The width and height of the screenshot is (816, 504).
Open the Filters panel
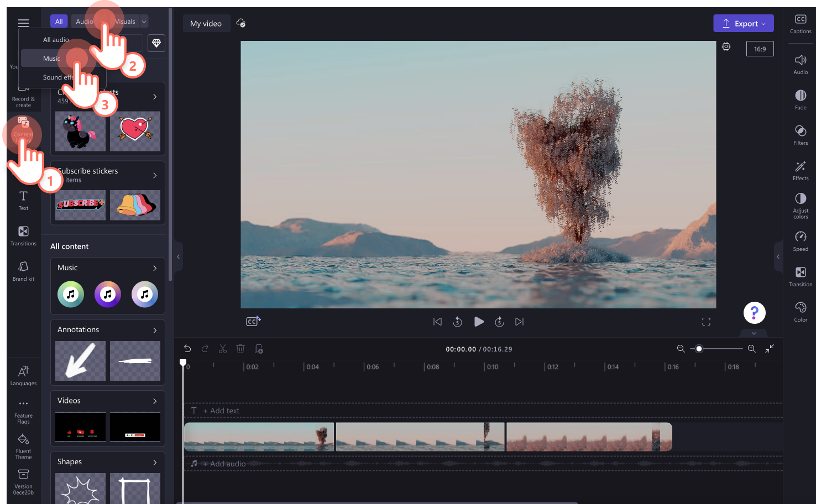click(x=801, y=135)
